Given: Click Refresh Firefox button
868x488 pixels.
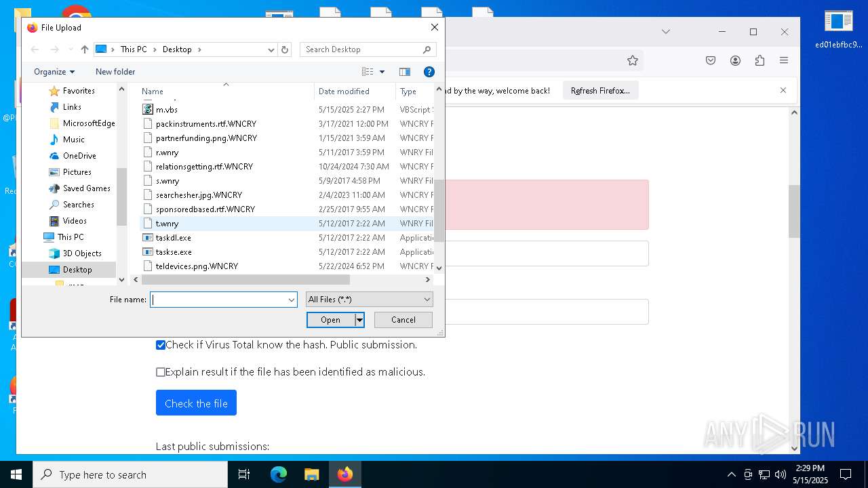Looking at the screenshot, I should point(600,91).
